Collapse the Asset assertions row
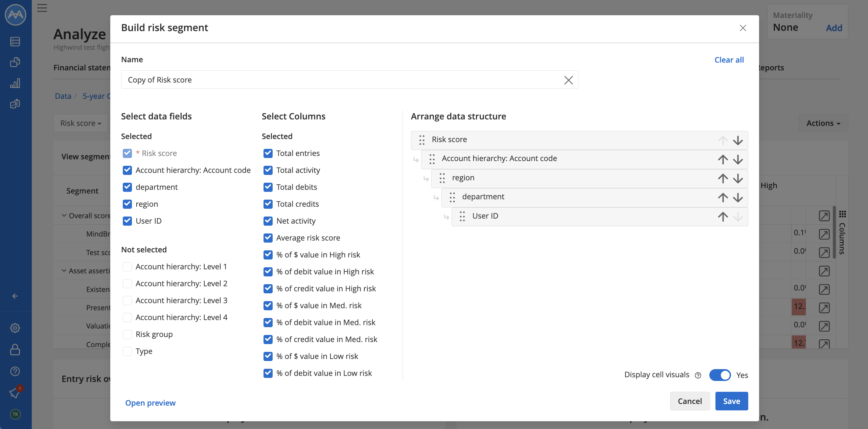This screenshot has width=868, height=429. (64, 271)
